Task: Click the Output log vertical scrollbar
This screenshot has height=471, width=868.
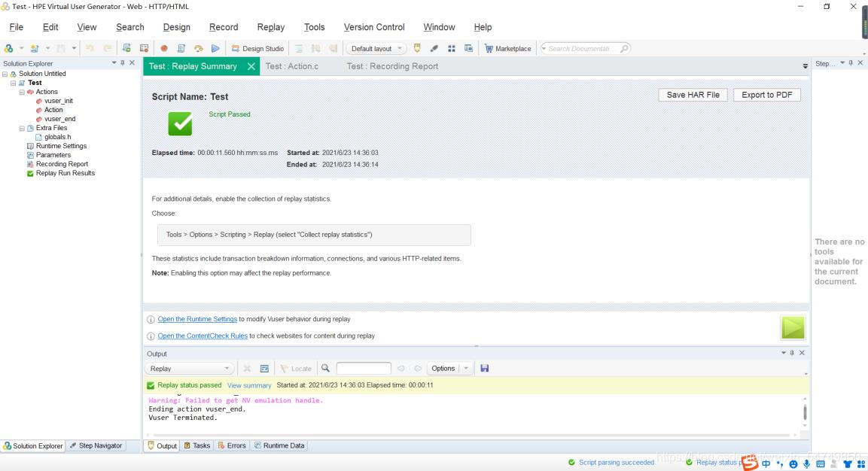Action: pos(805,412)
